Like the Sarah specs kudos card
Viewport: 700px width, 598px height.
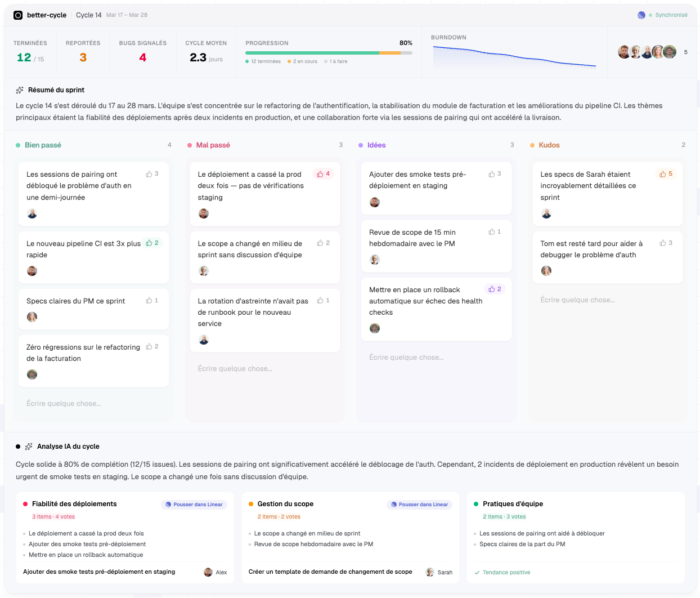point(666,174)
